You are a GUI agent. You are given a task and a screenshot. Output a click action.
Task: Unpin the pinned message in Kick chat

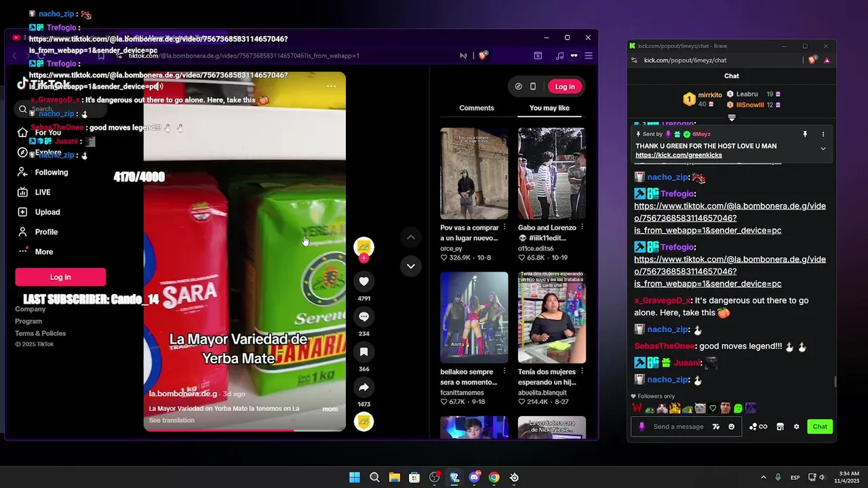click(x=805, y=134)
